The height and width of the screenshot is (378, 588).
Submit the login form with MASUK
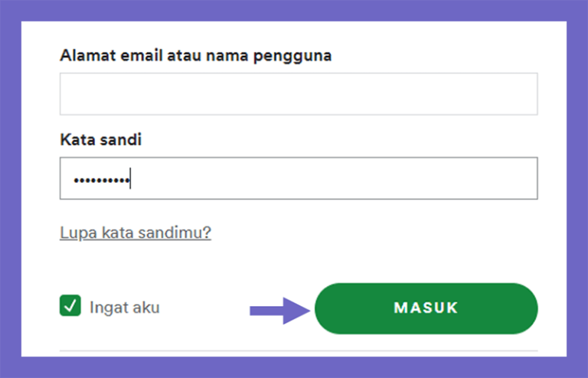point(426,308)
